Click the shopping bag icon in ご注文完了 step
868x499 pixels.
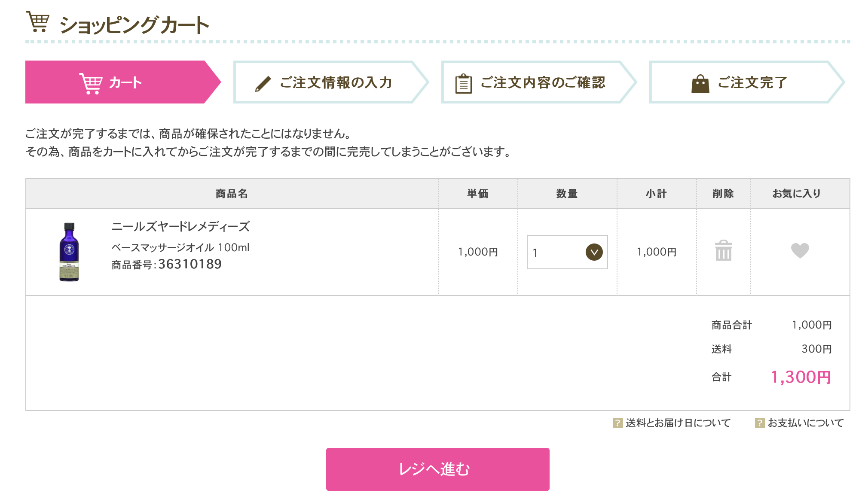[x=700, y=83]
